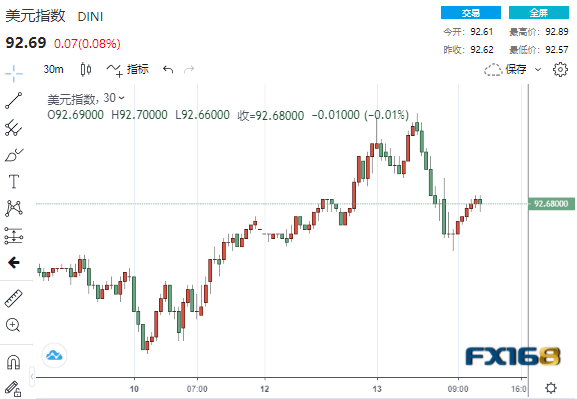Click the 今开 92.61 value
This screenshot has height=399, width=577.
pos(481,32)
